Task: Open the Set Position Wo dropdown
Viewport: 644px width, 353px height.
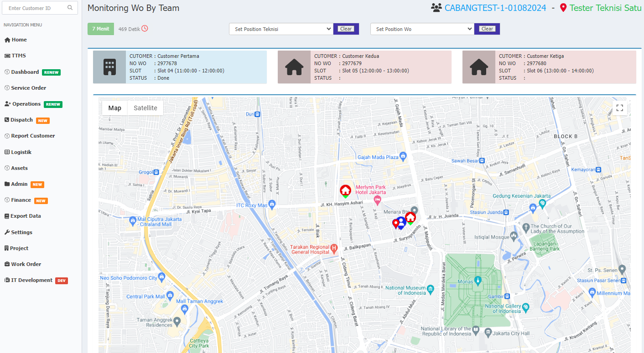Action: (422, 28)
